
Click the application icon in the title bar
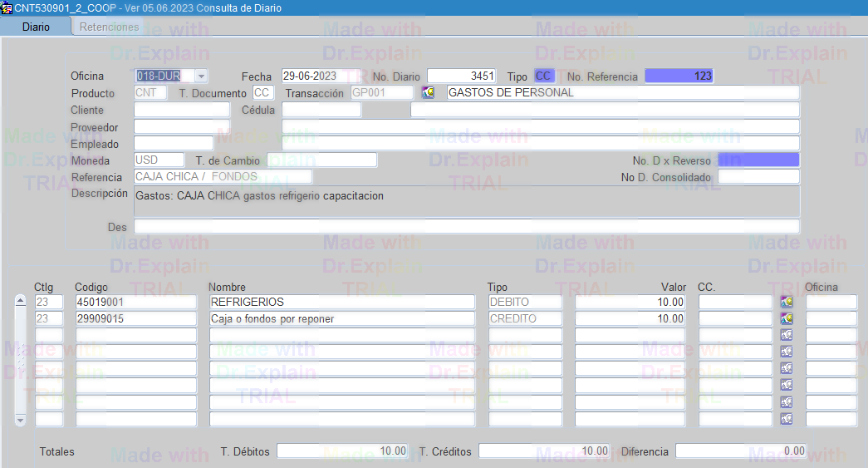pos(7,7)
